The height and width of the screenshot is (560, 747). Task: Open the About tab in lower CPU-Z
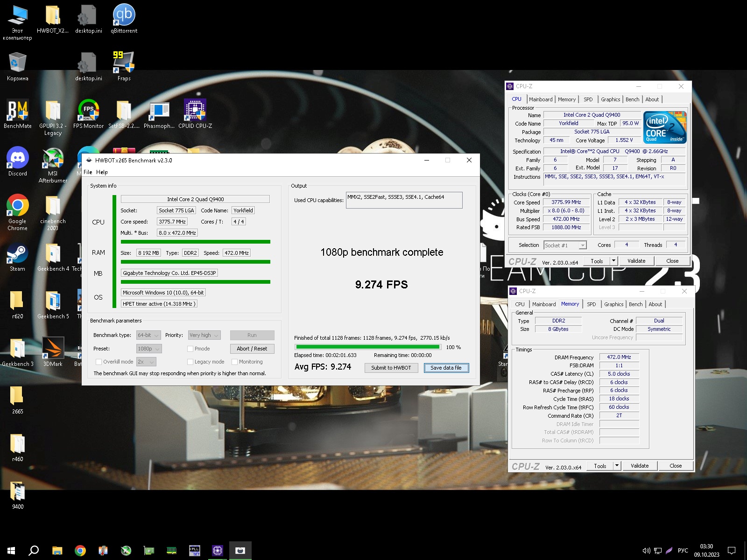coord(655,304)
